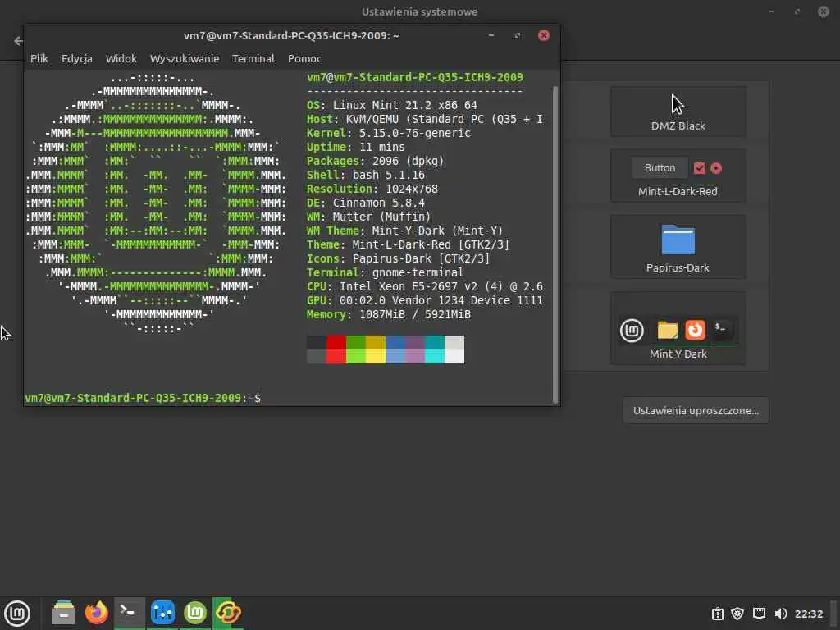Click the bright yellow terminal color block
The height and width of the screenshot is (630, 840).
376,356
